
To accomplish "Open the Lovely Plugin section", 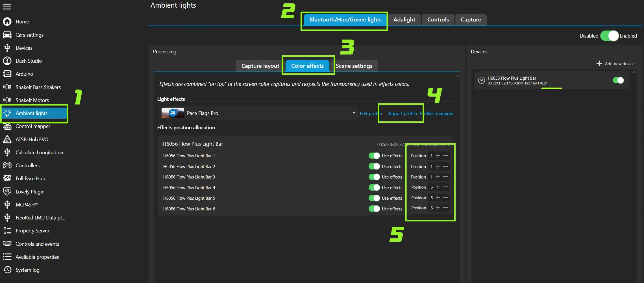I will click(x=29, y=191).
